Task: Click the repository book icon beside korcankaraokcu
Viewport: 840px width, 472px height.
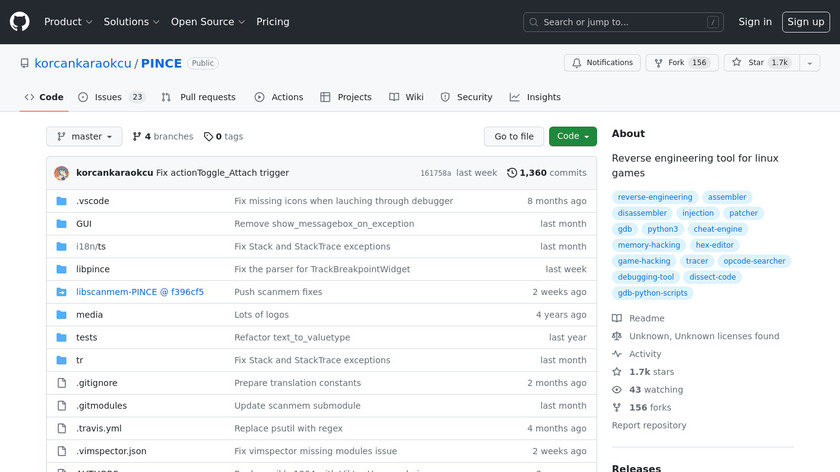Action: pos(25,63)
